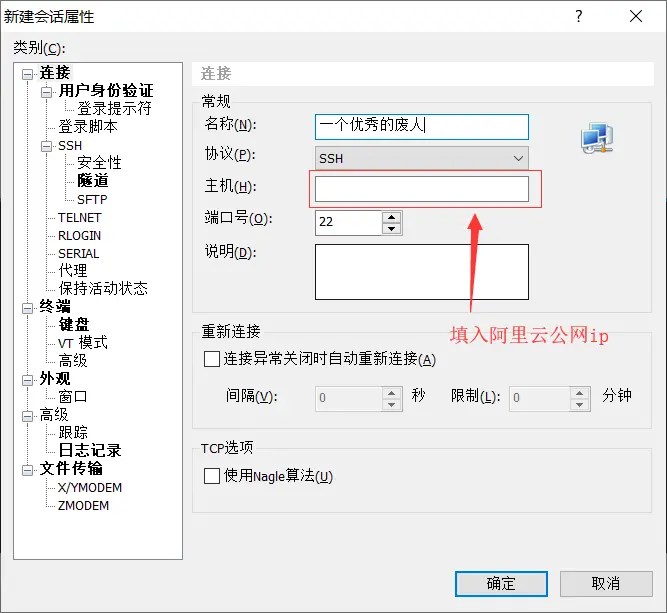The width and height of the screenshot is (667, 613).
Task: Select 连接 in the category tree
Action: point(55,73)
